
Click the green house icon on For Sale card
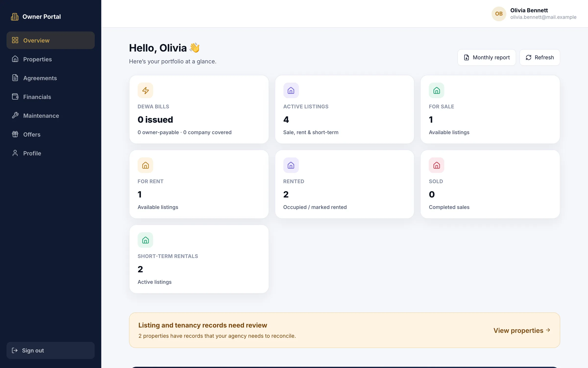(436, 91)
